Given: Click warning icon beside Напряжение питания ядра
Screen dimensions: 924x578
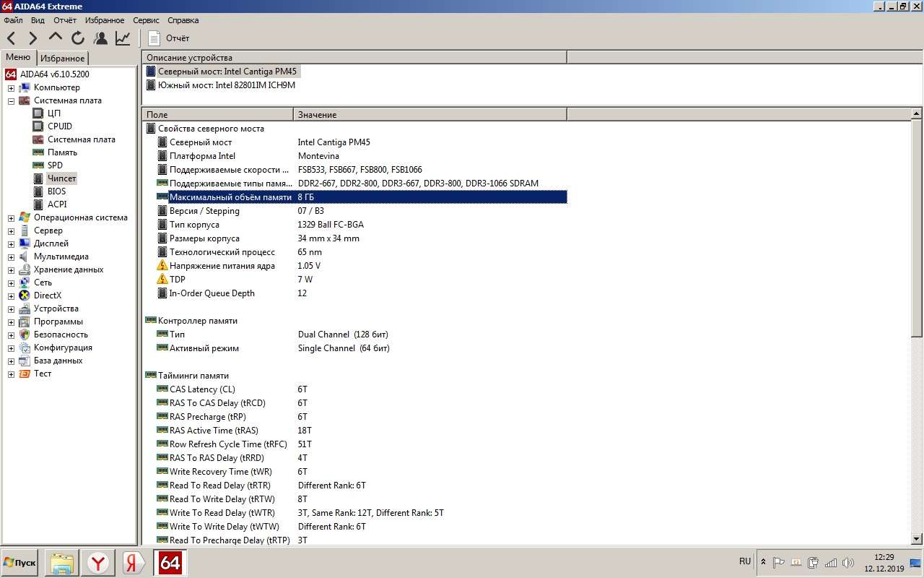Looking at the screenshot, I should (x=162, y=266).
